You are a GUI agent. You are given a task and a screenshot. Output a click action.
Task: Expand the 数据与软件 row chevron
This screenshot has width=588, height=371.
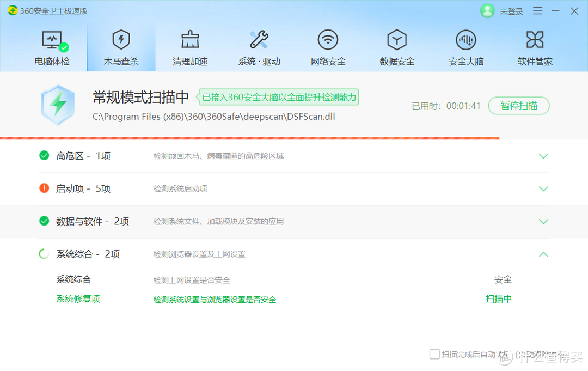point(543,222)
